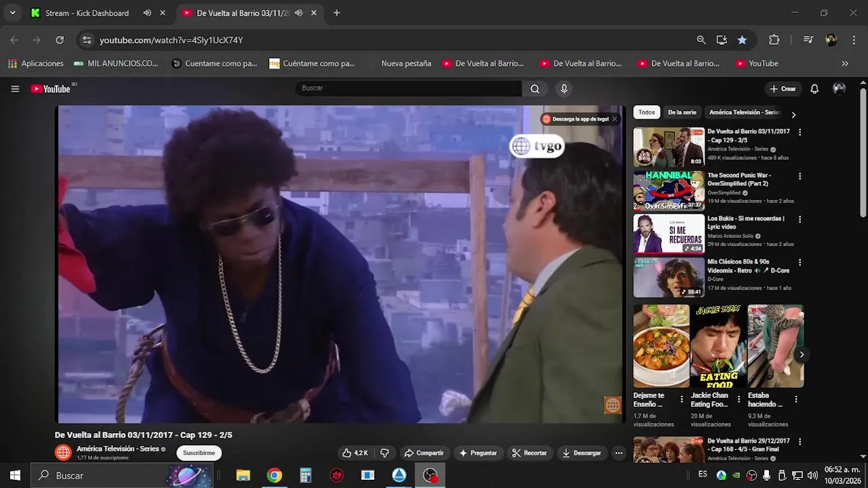Viewport: 868px width, 488px height.
Task: Click the Compartir button
Action: pyautogui.click(x=424, y=453)
